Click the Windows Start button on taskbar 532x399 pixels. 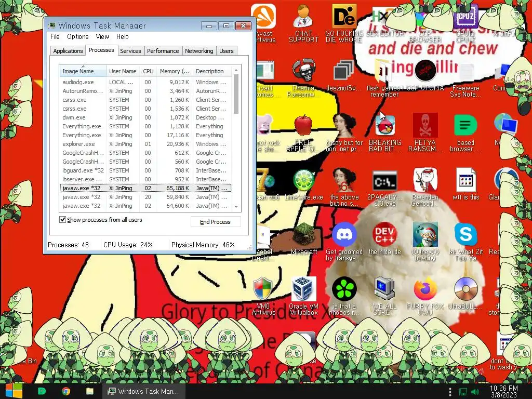14,391
